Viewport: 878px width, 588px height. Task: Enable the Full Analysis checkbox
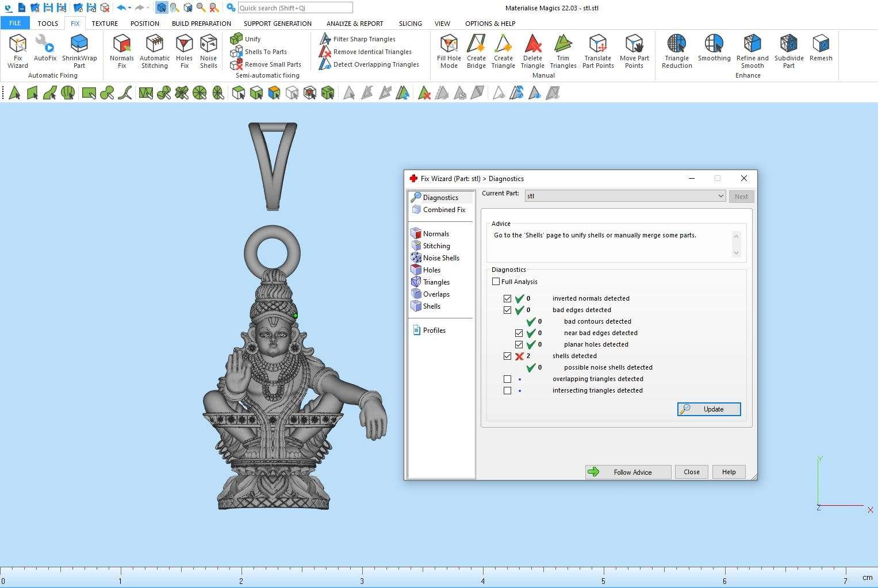(496, 282)
